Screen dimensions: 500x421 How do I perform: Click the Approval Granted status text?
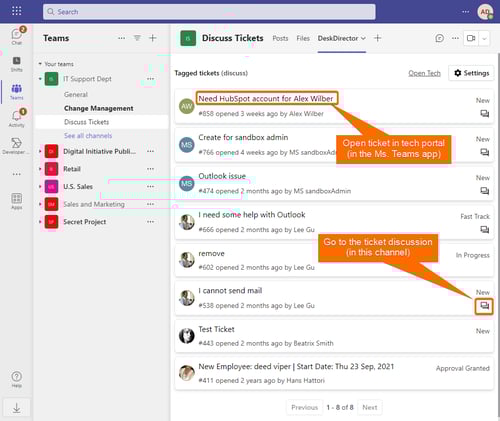(x=463, y=368)
